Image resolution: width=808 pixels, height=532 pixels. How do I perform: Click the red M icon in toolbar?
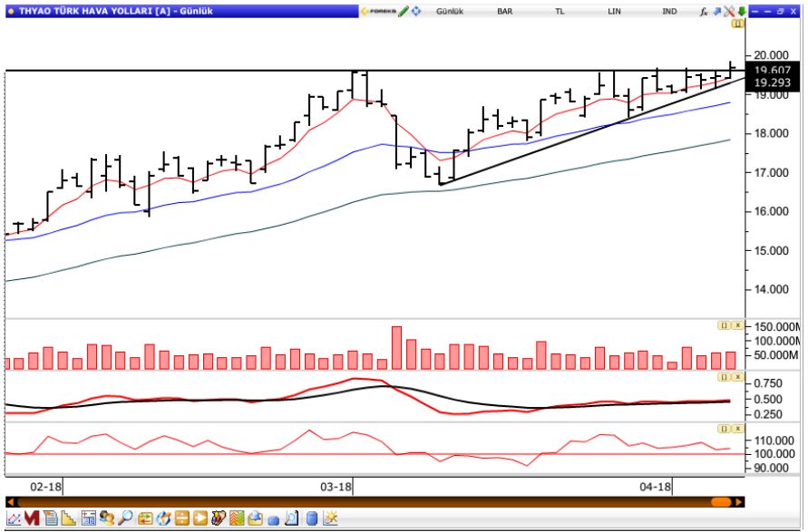32,518
